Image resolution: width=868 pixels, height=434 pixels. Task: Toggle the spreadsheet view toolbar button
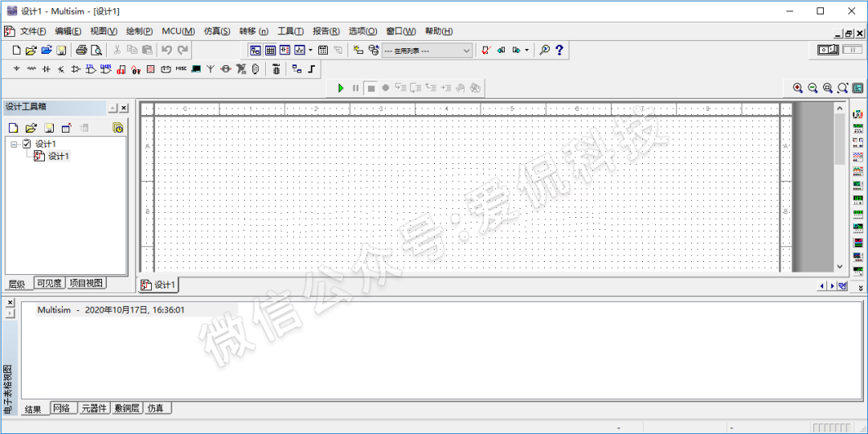coord(271,50)
